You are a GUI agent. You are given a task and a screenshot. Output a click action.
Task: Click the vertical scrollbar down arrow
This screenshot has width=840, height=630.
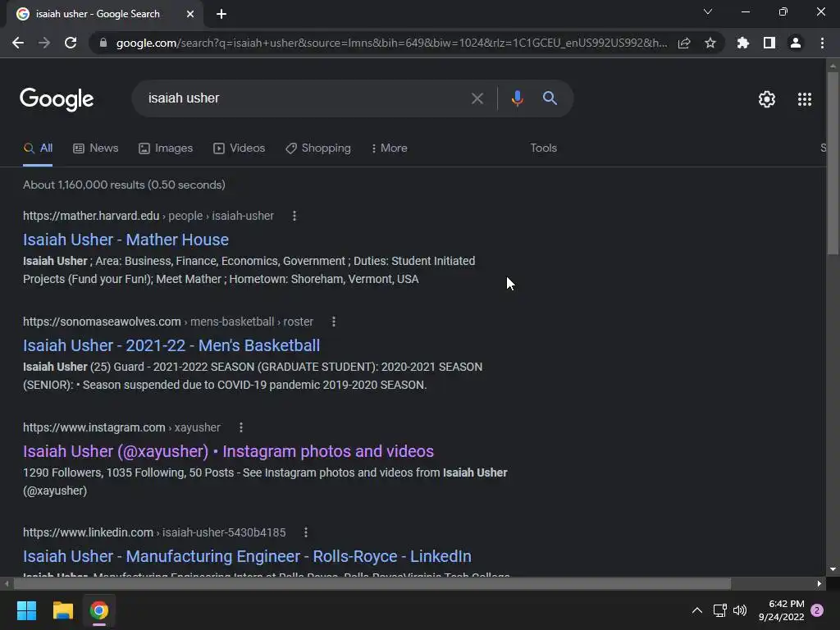(833, 569)
